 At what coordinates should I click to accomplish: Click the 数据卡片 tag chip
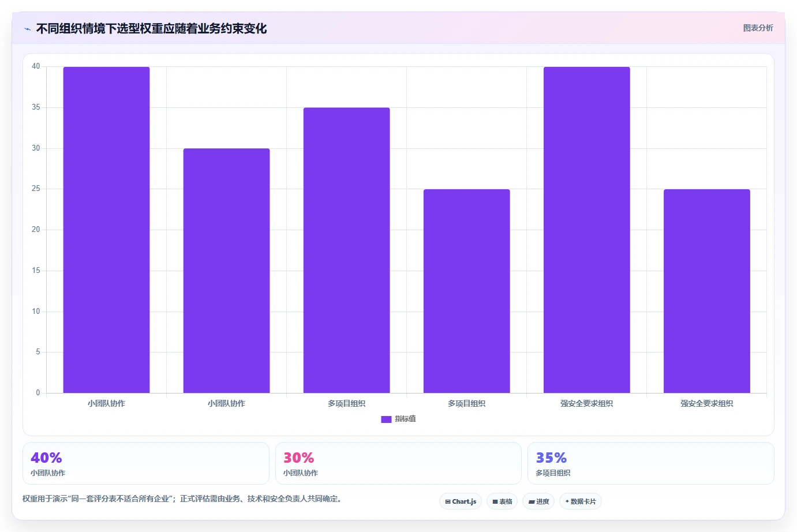coord(581,501)
